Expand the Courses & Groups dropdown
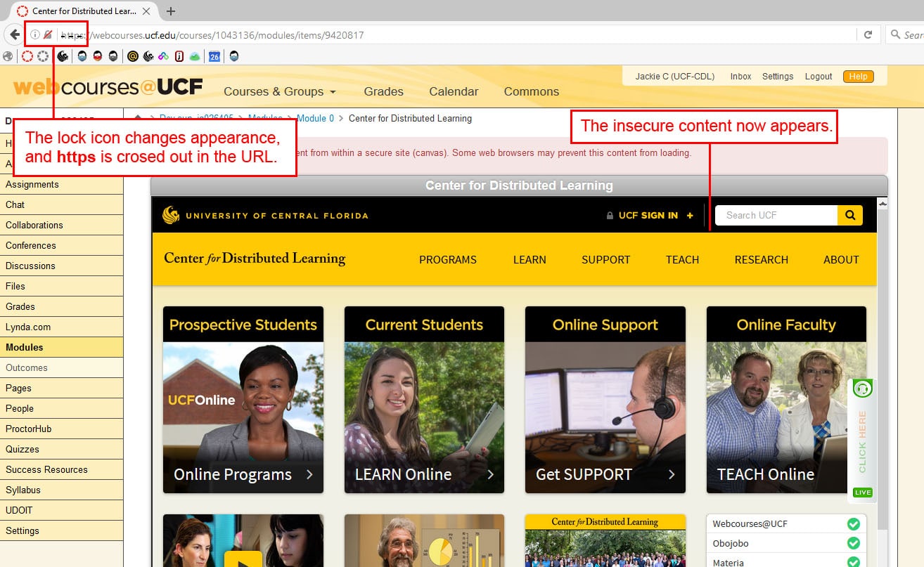Image resolution: width=924 pixels, height=567 pixels. [280, 91]
